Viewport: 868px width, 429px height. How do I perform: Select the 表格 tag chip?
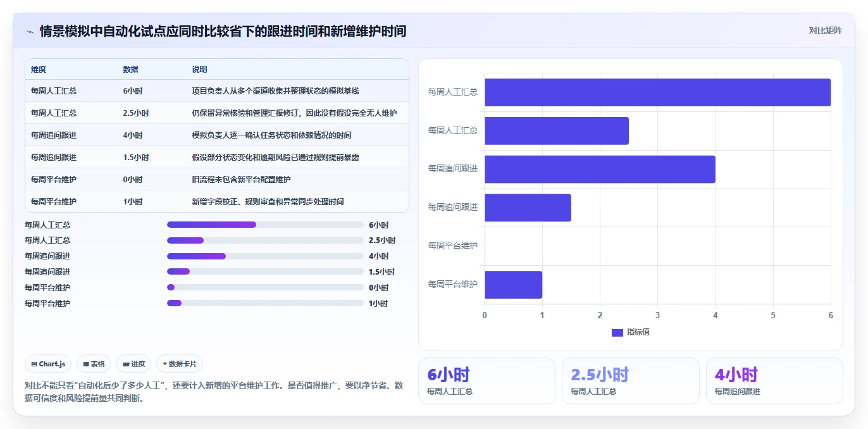pos(94,364)
